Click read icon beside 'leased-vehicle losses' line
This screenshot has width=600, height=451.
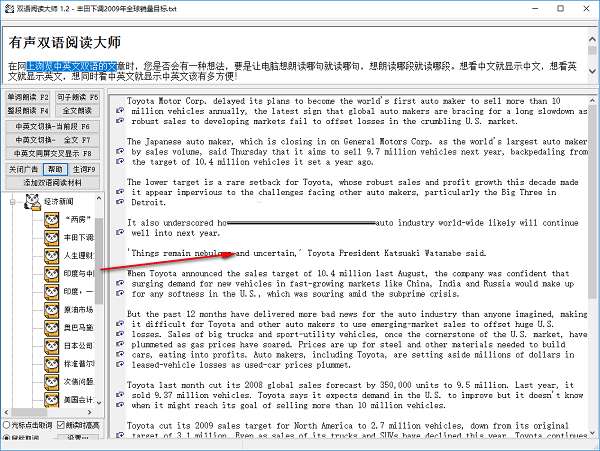120,364
